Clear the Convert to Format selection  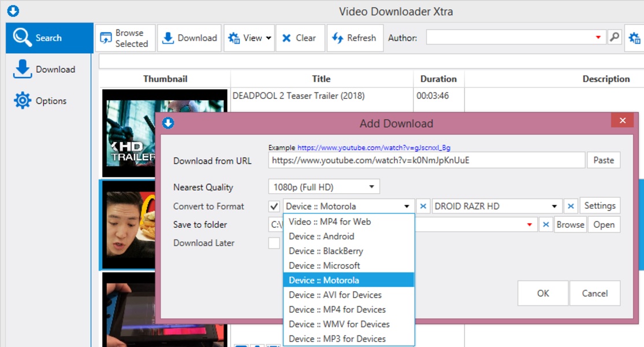click(423, 206)
